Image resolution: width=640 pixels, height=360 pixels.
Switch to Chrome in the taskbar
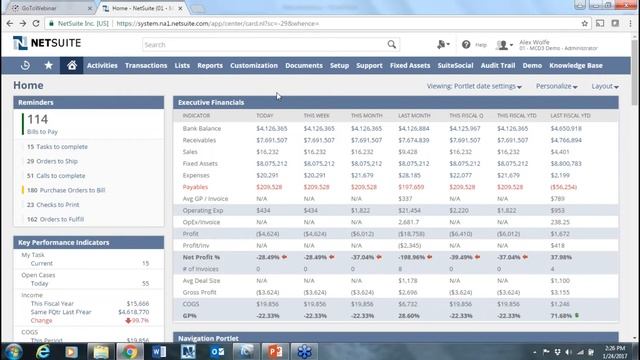point(130,352)
